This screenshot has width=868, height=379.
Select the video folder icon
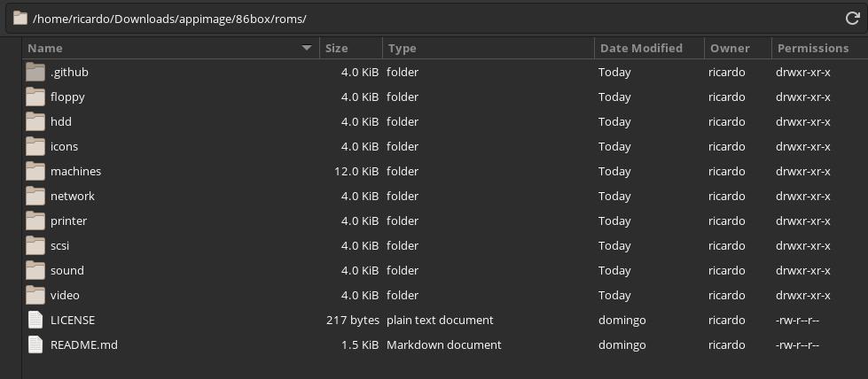(x=35, y=296)
